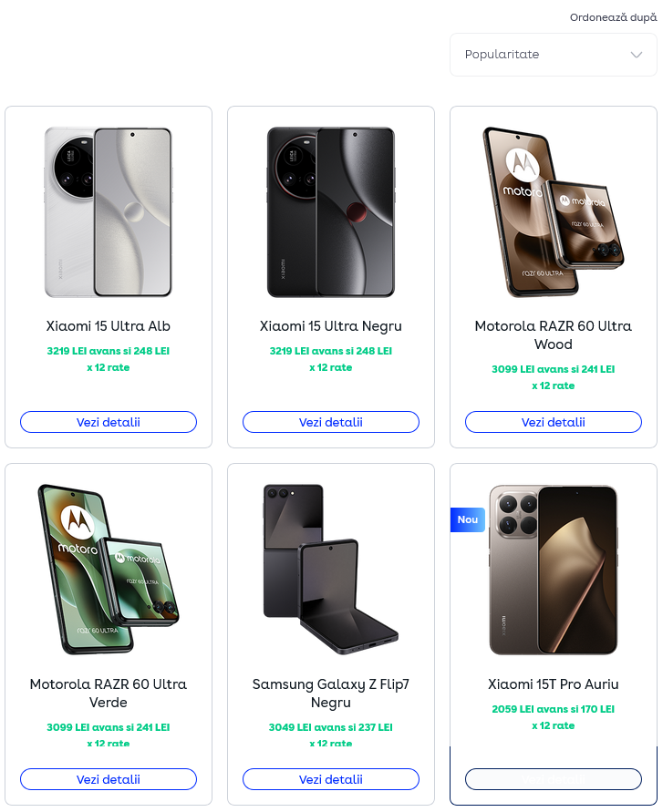
Task: Select the Samsung Galaxy Z Flip7 Negru title
Action: (331, 694)
